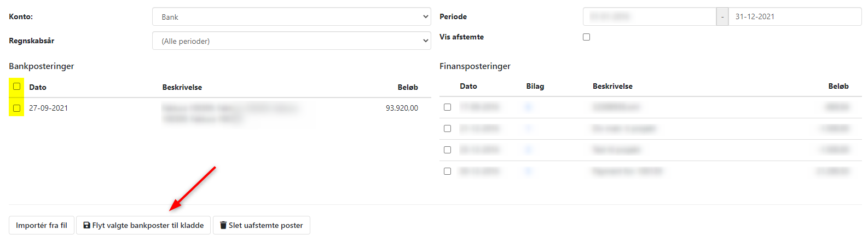Click the 93.920,00 amount in bank entry
Viewport: 868px width, 246px height.
(x=402, y=108)
